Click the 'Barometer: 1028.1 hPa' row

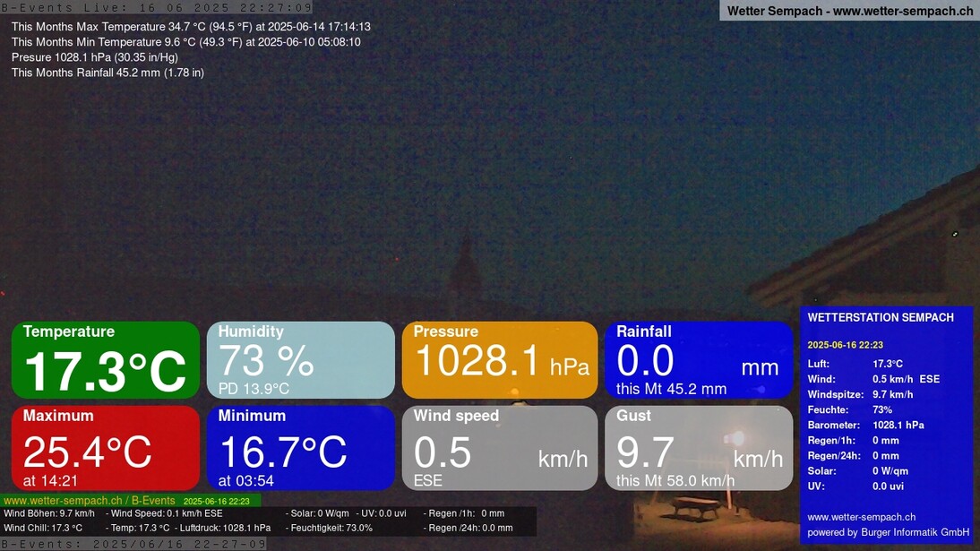865,426
